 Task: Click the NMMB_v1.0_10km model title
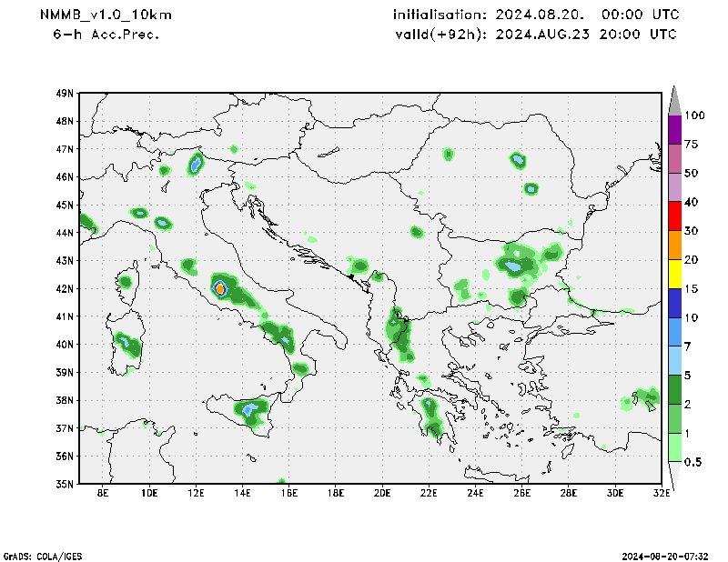pyautogui.click(x=106, y=15)
